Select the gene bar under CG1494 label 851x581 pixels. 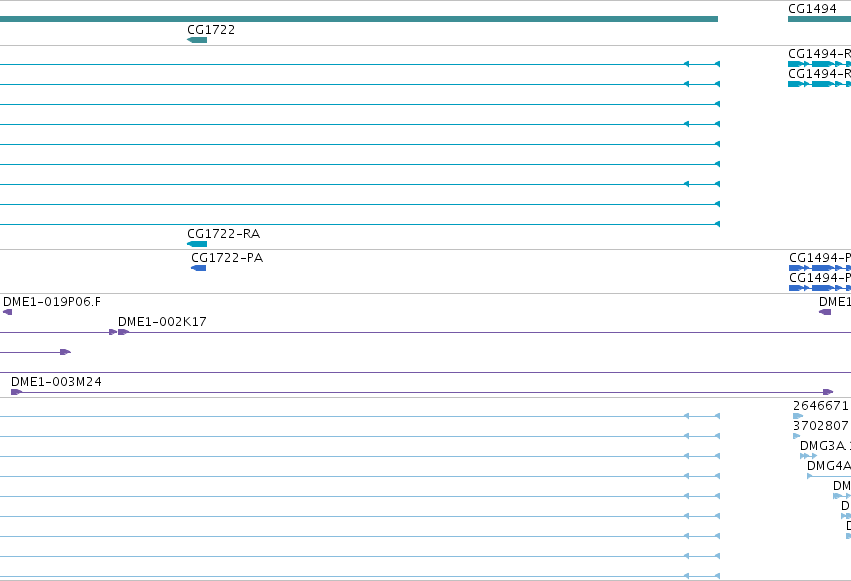coord(820,19)
